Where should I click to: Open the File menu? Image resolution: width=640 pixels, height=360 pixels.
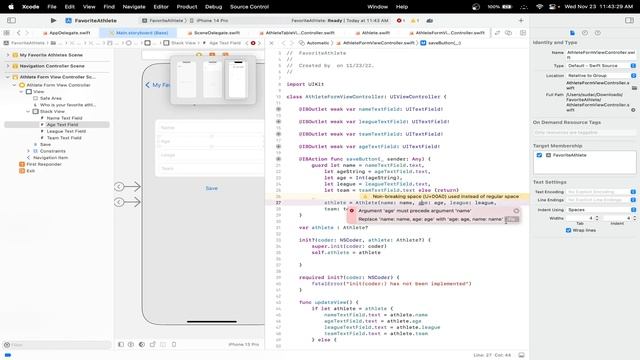pyautogui.click(x=52, y=7)
